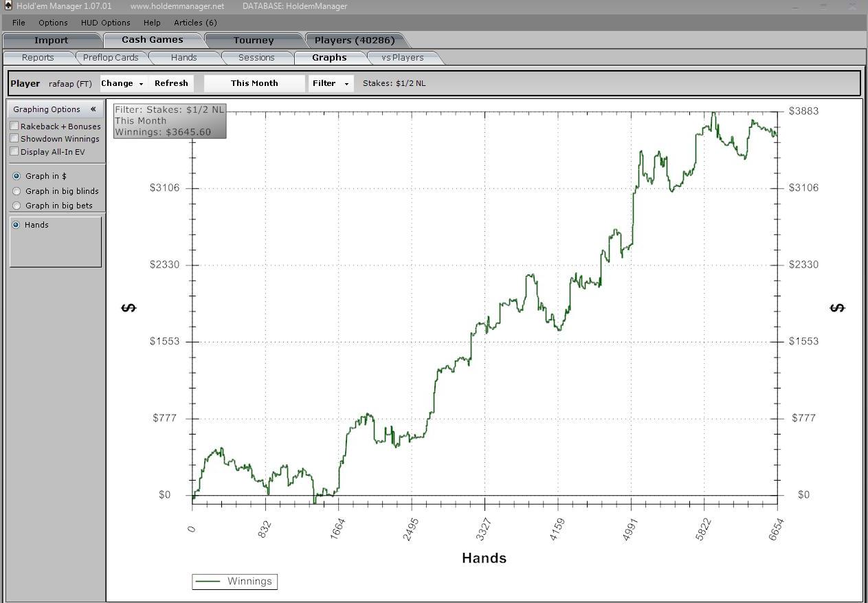
Task: Select Graph in big bets option
Action: (17, 206)
